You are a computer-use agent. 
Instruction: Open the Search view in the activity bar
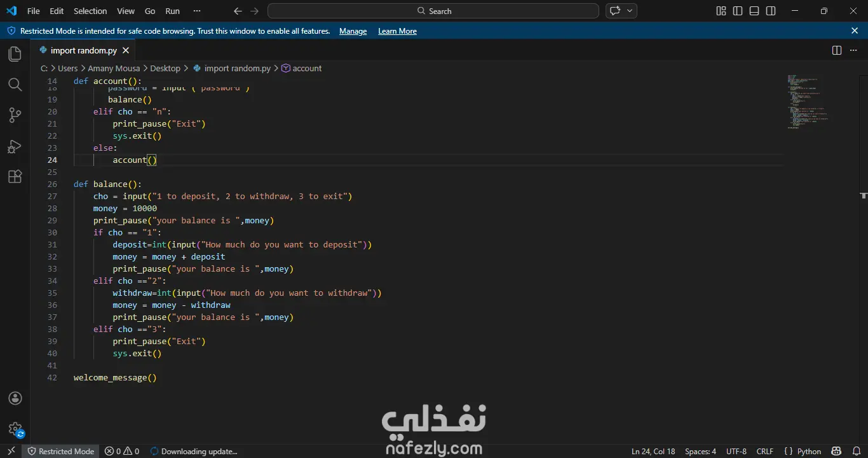(x=15, y=85)
